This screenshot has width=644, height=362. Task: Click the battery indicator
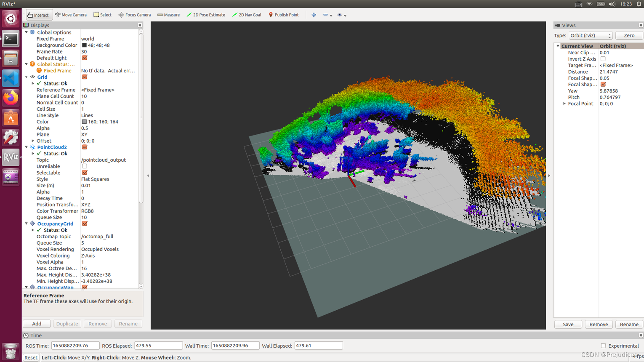coord(601,4)
